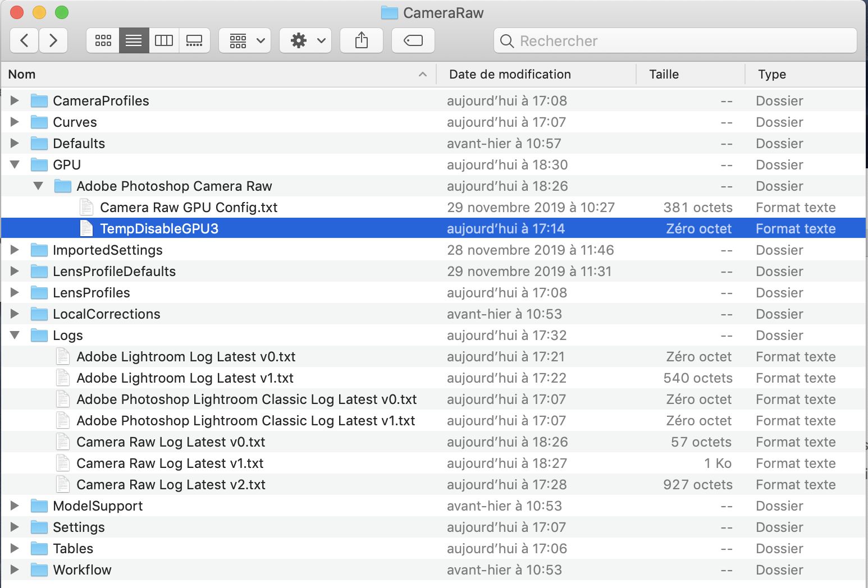Click the Settings folder name

(x=79, y=527)
